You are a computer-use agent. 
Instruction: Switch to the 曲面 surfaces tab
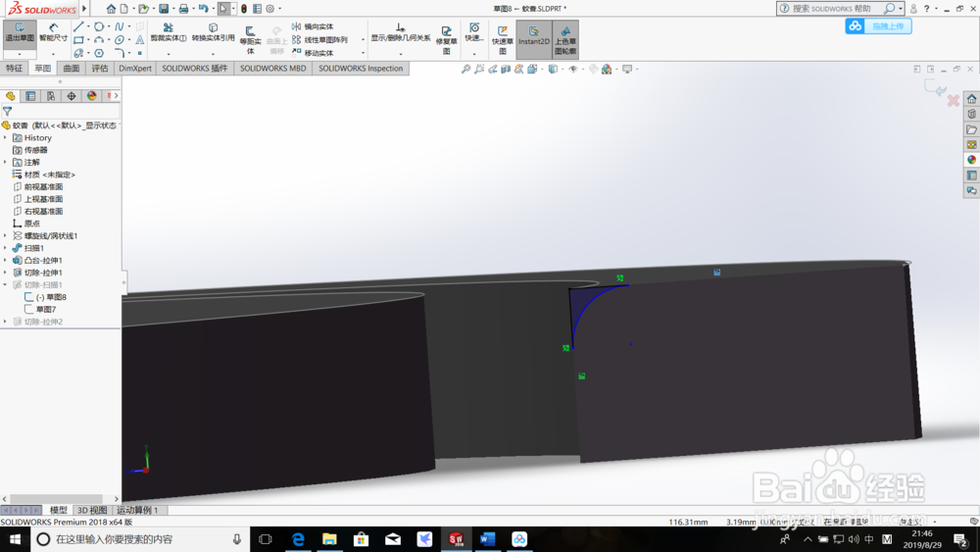[x=72, y=68]
